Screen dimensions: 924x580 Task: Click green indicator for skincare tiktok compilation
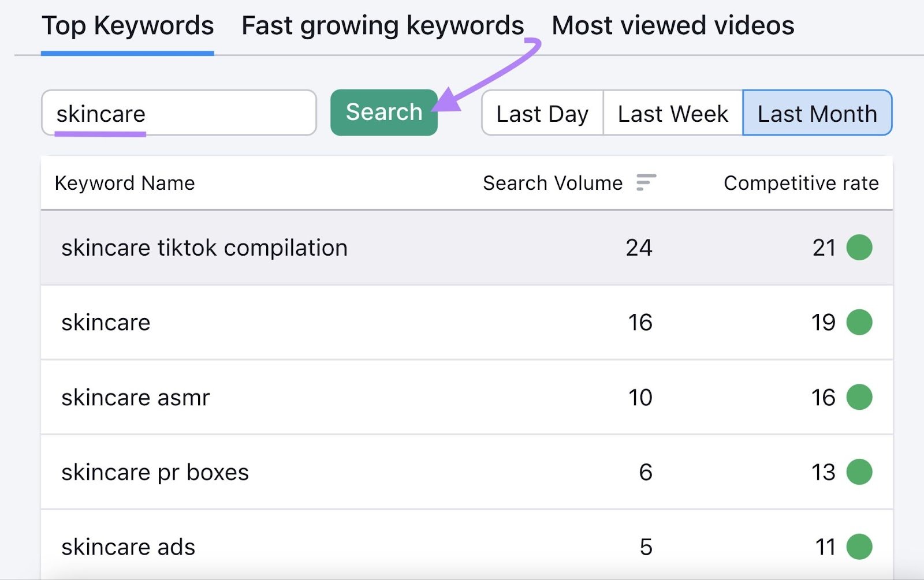tap(859, 248)
